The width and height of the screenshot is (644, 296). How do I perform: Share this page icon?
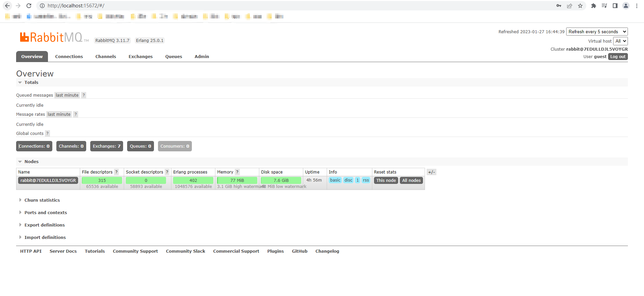click(x=570, y=6)
